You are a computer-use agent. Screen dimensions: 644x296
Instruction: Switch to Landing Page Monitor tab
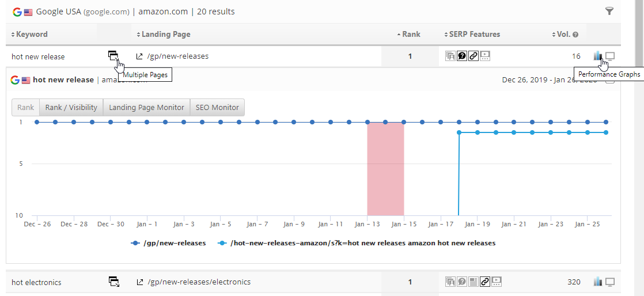point(146,107)
